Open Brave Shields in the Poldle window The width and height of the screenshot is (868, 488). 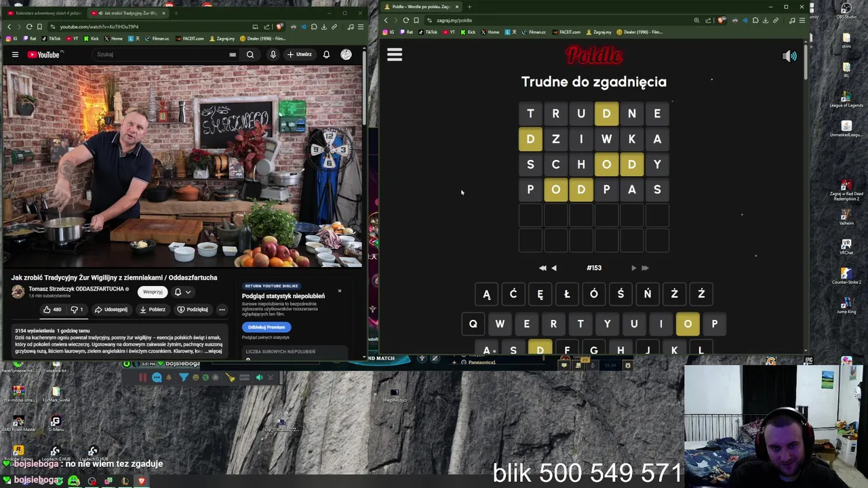click(x=722, y=20)
